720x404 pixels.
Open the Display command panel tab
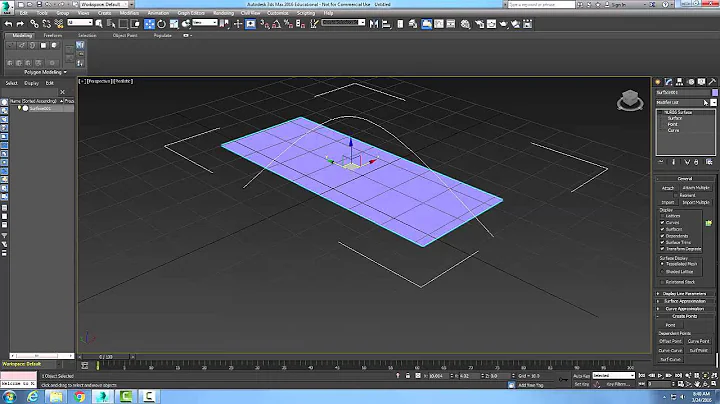pyautogui.click(x=702, y=82)
